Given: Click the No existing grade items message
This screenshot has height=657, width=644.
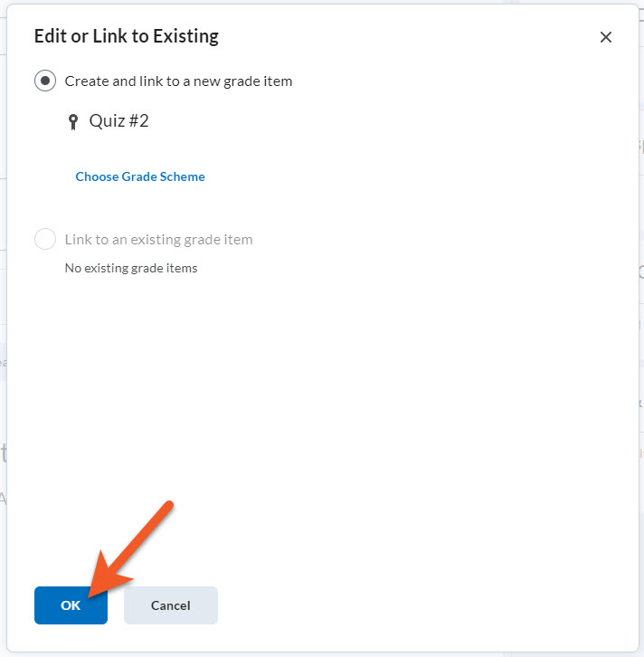Looking at the screenshot, I should [131, 268].
